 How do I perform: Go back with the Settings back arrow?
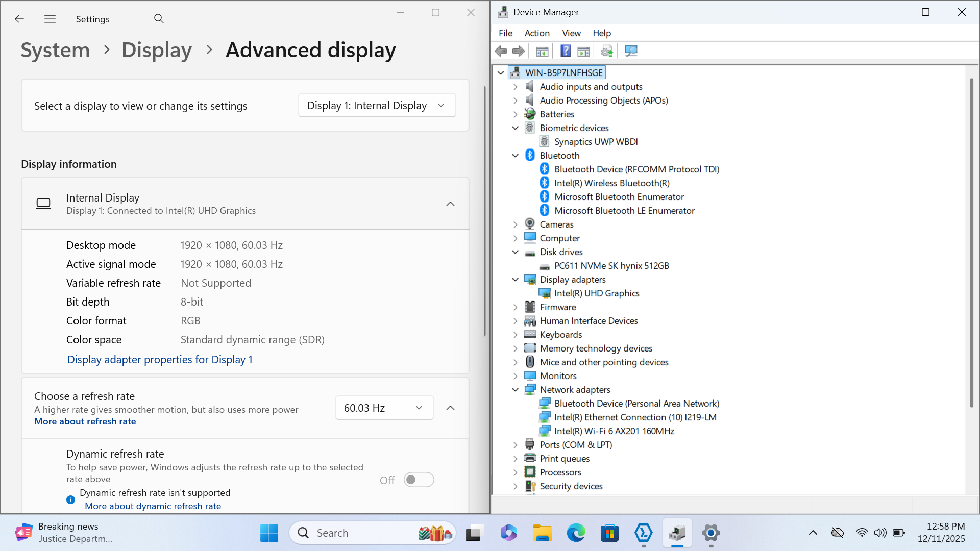point(19,19)
